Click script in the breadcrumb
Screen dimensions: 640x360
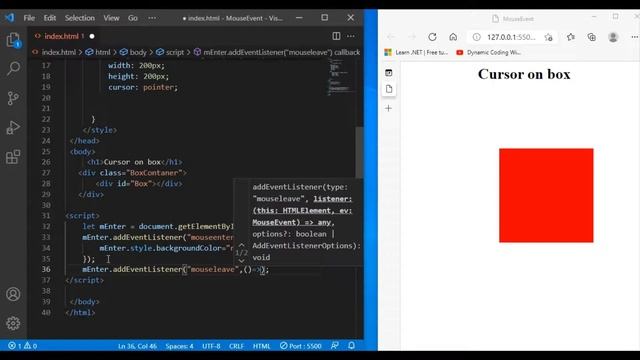pos(175,52)
